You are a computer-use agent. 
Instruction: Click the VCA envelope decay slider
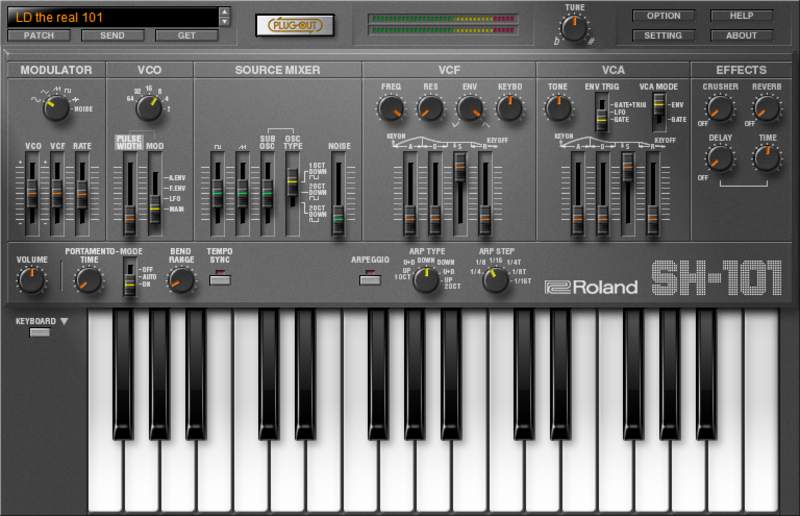pos(603,194)
